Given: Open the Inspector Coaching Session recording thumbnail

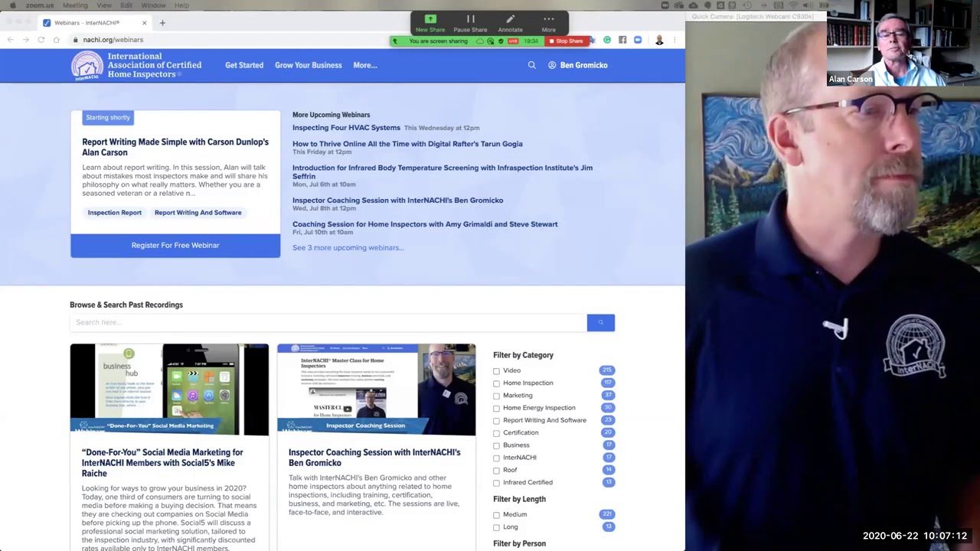Looking at the screenshot, I should coord(376,390).
